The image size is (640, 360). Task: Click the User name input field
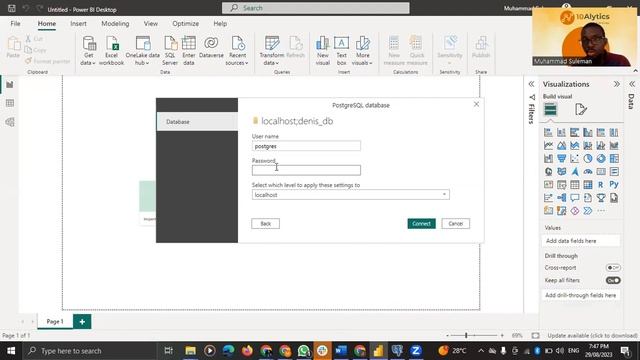click(x=306, y=146)
